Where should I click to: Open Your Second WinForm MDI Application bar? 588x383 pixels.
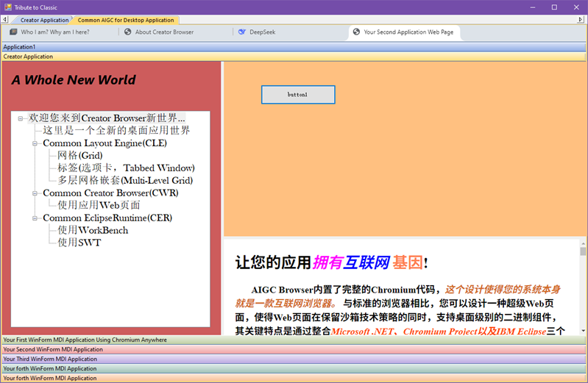[x=294, y=349]
